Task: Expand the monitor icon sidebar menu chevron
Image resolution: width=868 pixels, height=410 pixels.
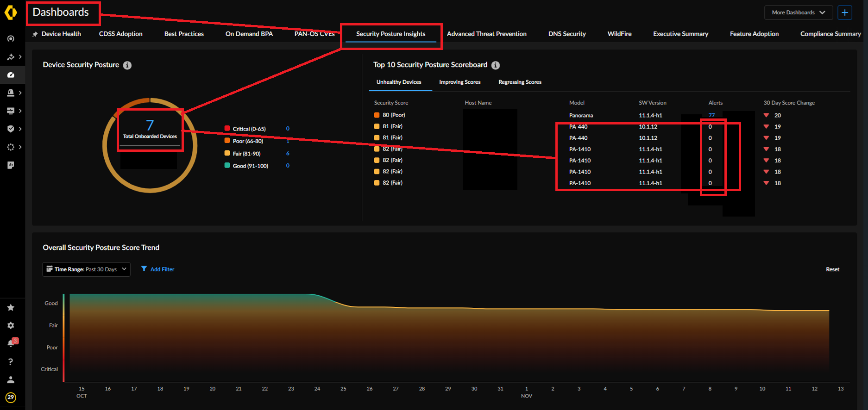Action: click(x=20, y=111)
